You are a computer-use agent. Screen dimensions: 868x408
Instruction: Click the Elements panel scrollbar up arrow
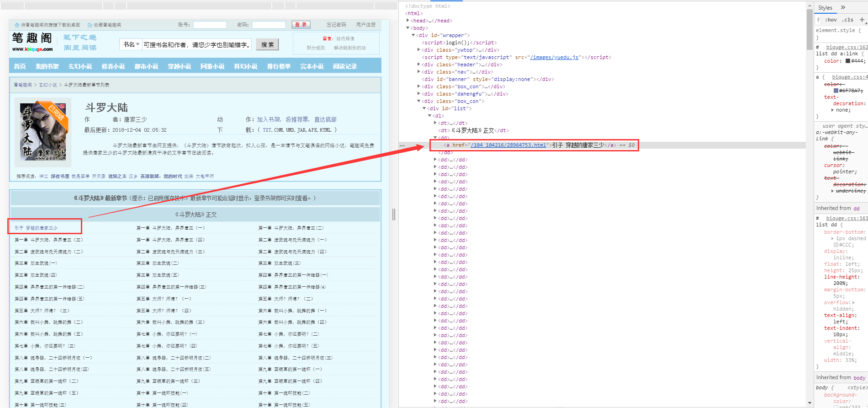810,5
